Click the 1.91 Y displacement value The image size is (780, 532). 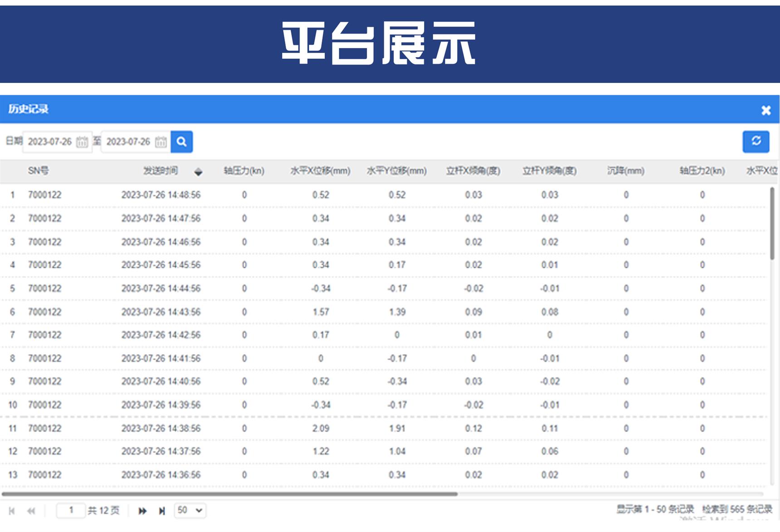click(397, 429)
